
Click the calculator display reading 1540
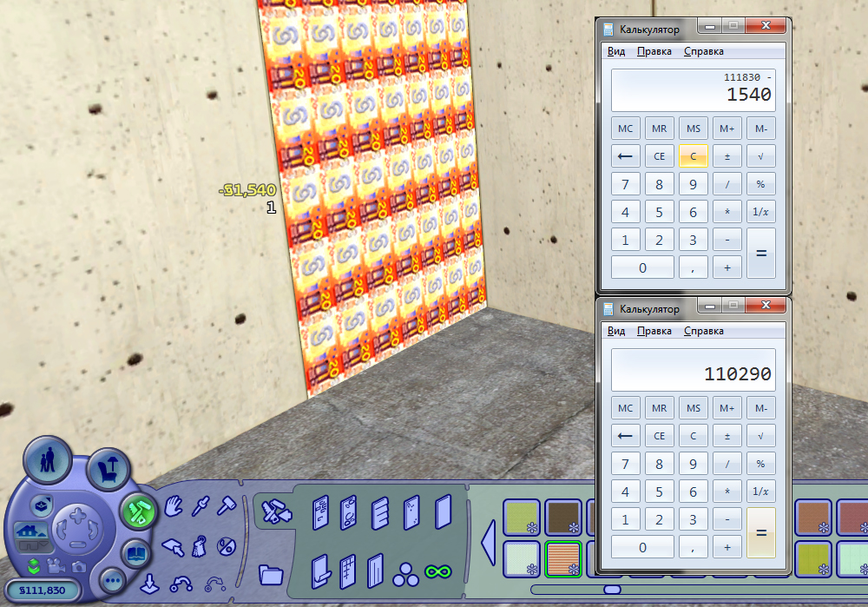[693, 90]
